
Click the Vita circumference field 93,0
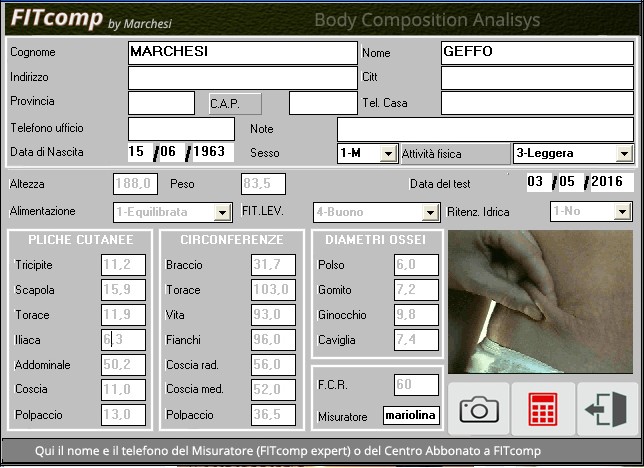click(273, 315)
